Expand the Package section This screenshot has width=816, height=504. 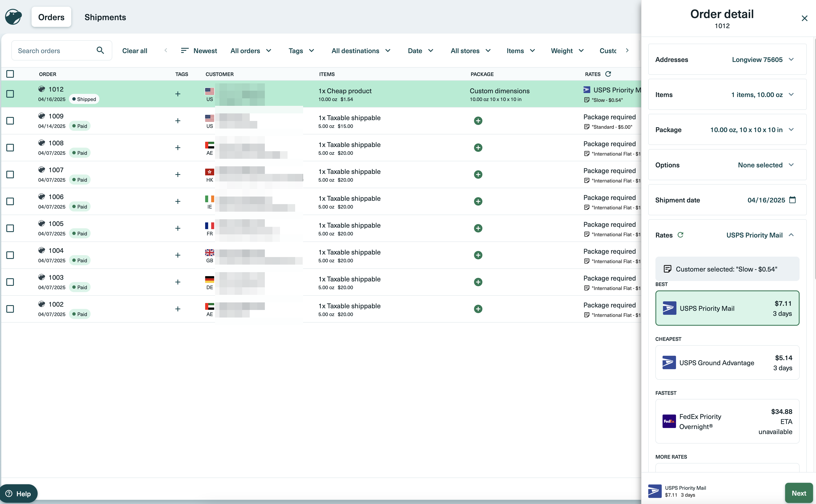[727, 130]
